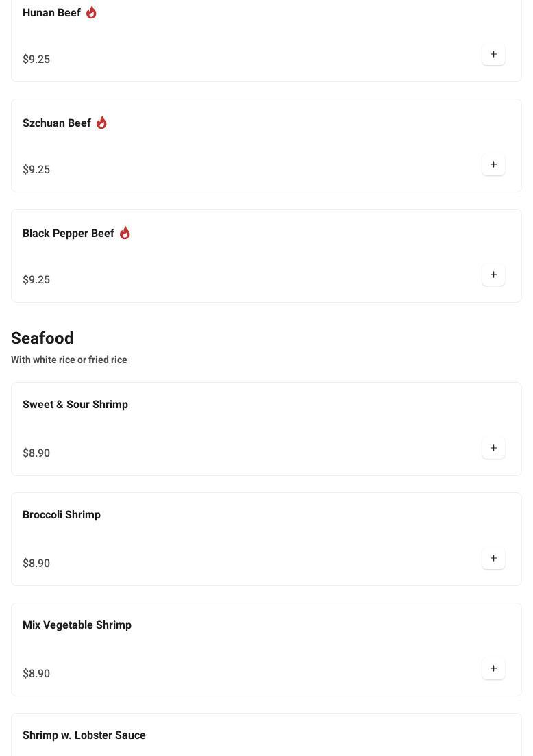Open Sweet & Sour Shrimp details
This screenshot has height=756, width=533.
pyautogui.click(x=75, y=405)
